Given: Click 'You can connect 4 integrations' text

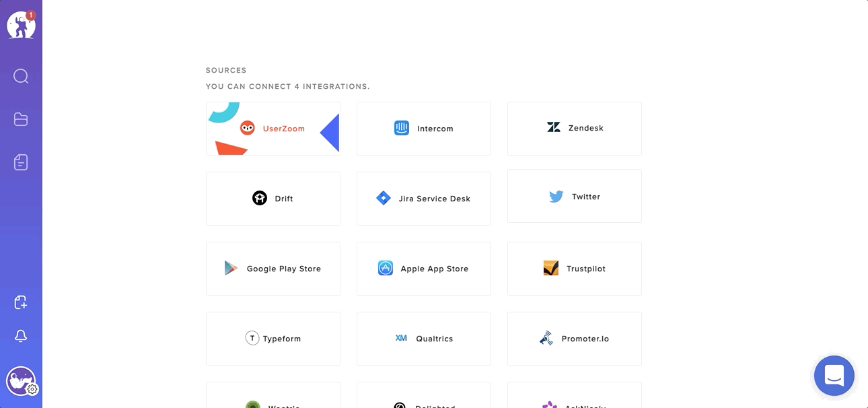Looking at the screenshot, I should coord(288,87).
